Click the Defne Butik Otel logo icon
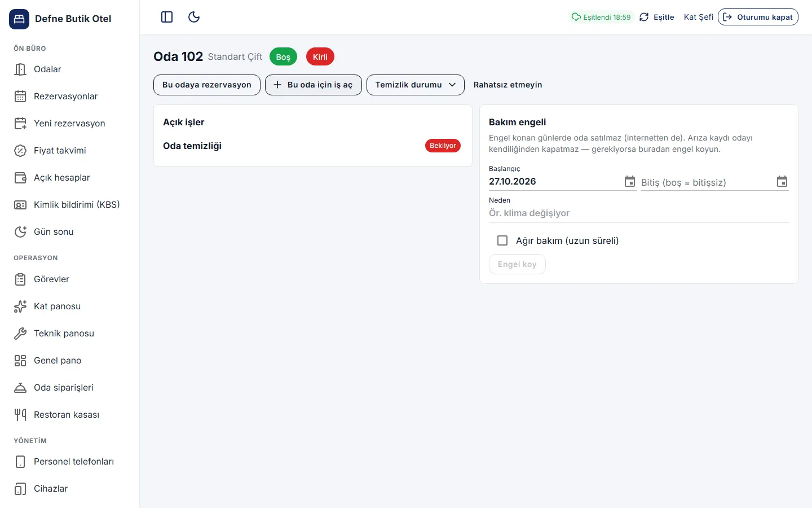 coord(19,19)
